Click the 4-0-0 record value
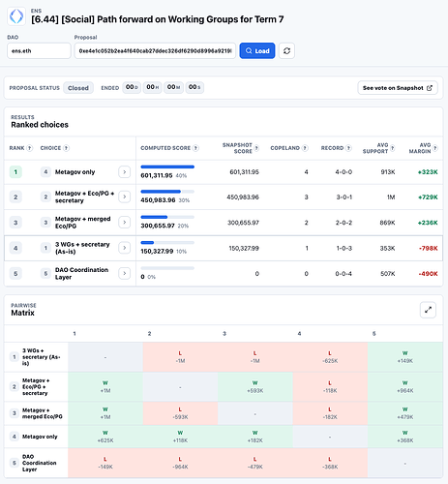448x484 pixels. click(x=343, y=172)
